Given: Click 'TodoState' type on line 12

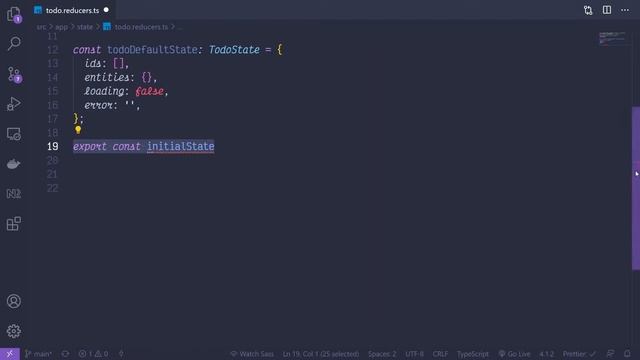Looking at the screenshot, I should [234, 50].
